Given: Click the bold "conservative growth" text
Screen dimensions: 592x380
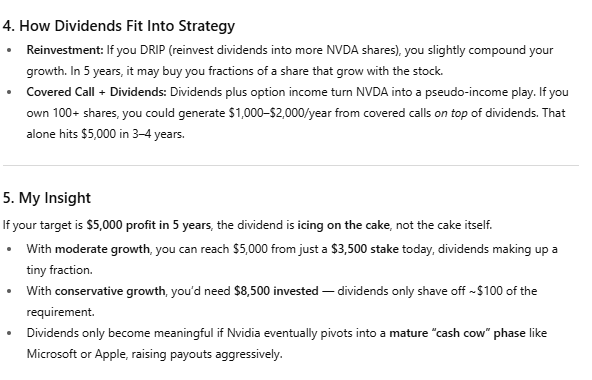Looking at the screenshot, I should [x=110, y=291].
